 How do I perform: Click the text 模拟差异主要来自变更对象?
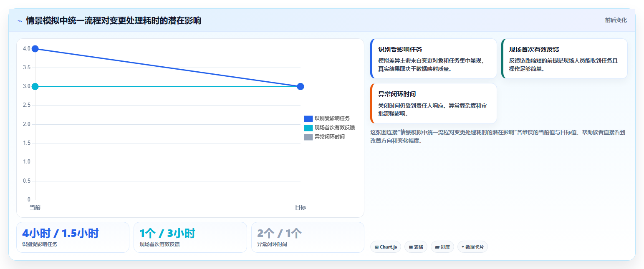(x=411, y=60)
